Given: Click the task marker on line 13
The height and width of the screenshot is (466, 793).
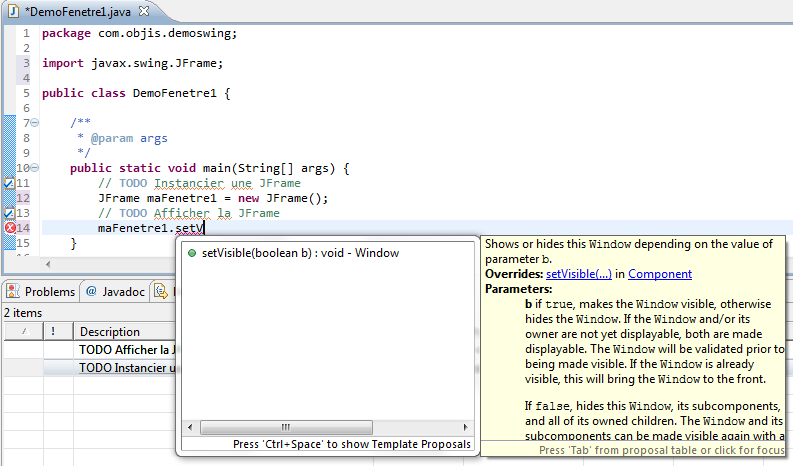Looking at the screenshot, I should click(x=9, y=213).
